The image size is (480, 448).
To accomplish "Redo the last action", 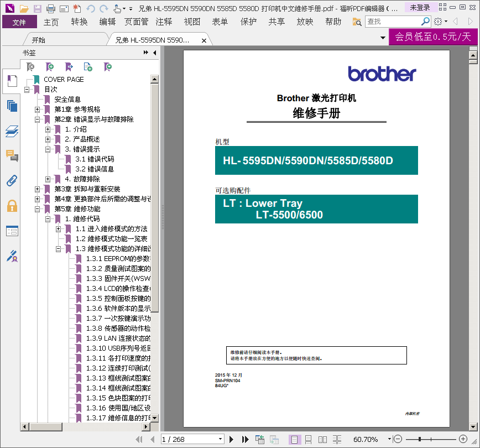I will click(104, 9).
